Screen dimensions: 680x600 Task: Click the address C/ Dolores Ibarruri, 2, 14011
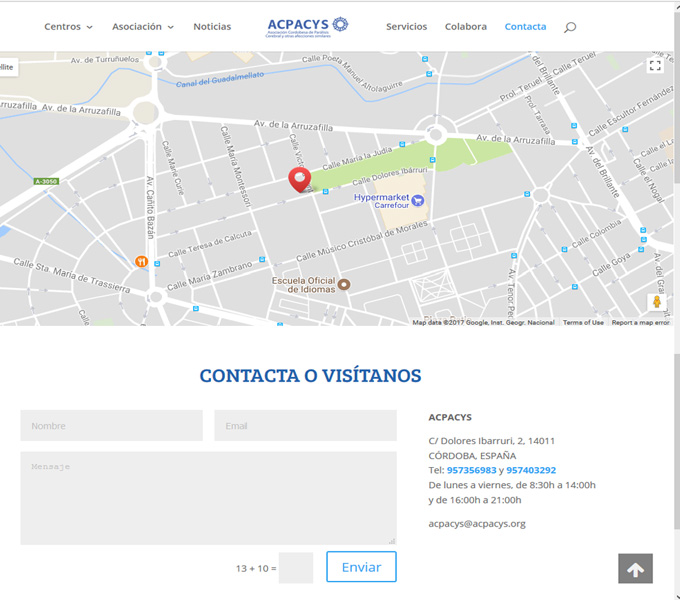coord(491,441)
